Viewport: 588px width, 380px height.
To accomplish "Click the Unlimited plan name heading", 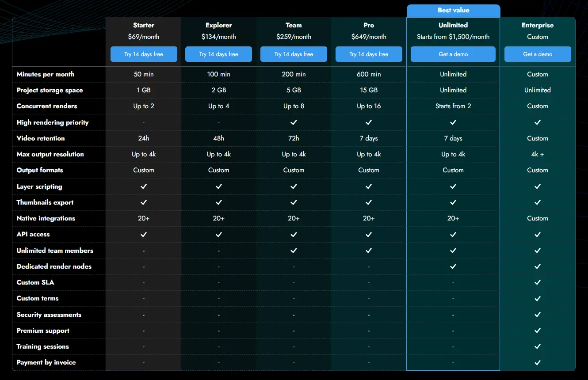I will 453,25.
